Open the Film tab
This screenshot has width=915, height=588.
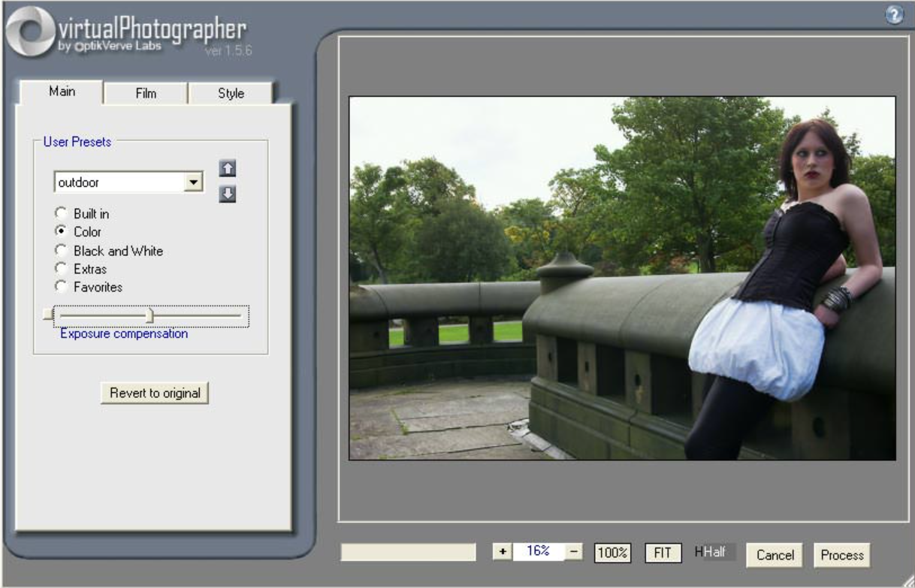(x=146, y=94)
